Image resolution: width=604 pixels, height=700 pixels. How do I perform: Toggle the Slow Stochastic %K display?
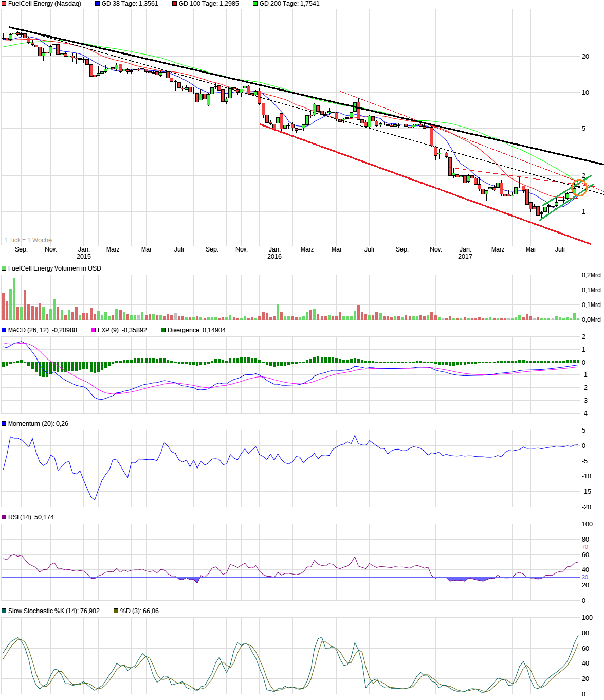tap(4, 611)
